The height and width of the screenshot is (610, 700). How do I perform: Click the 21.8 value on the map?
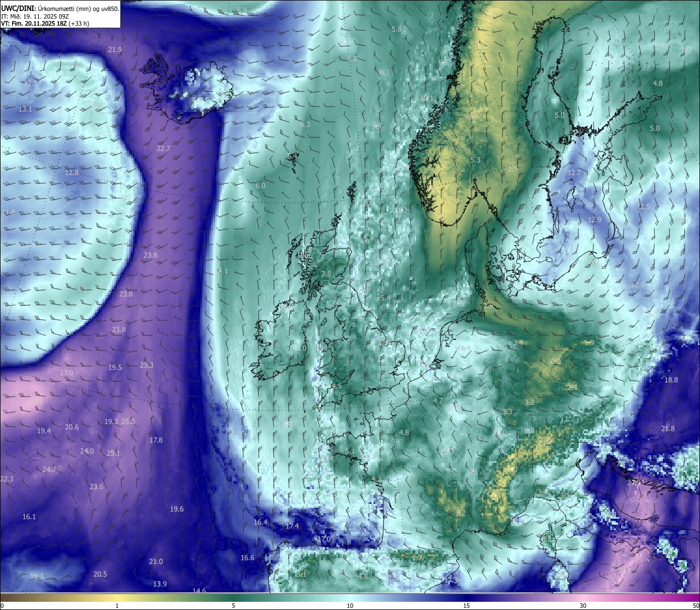pos(668,428)
